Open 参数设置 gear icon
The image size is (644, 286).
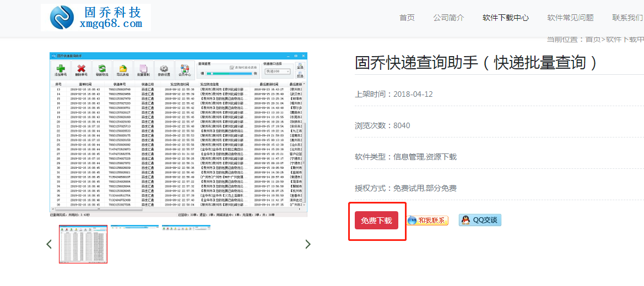pyautogui.click(x=164, y=70)
